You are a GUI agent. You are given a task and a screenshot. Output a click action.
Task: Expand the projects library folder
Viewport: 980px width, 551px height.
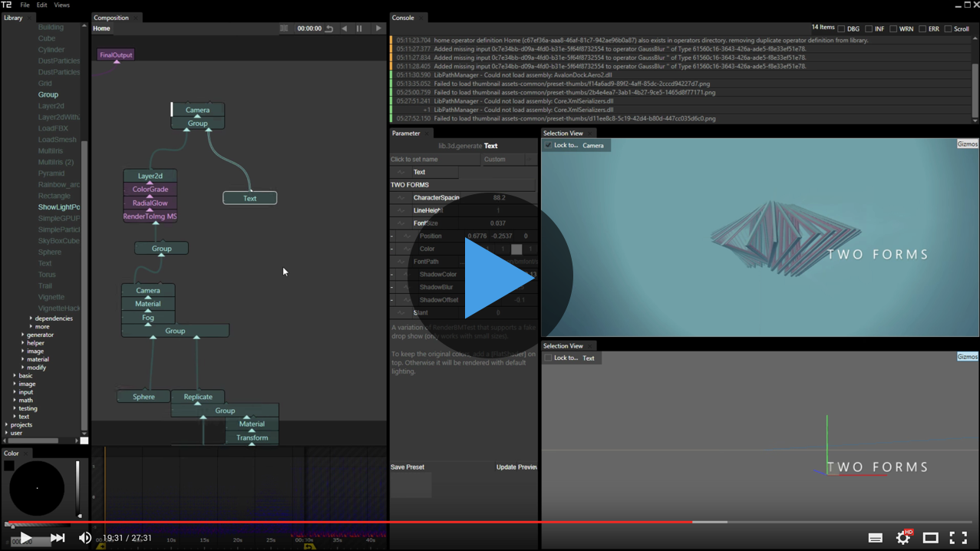[7, 425]
